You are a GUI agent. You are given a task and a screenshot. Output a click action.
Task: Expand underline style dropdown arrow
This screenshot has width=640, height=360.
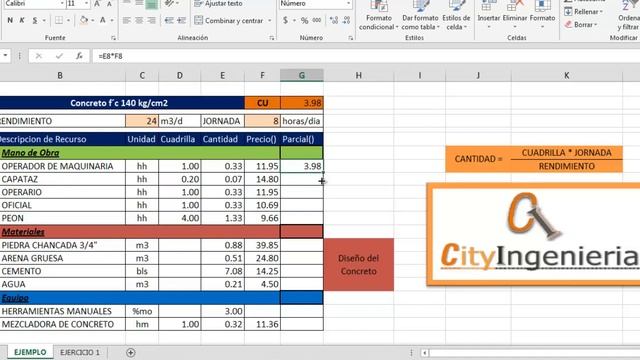44,20
